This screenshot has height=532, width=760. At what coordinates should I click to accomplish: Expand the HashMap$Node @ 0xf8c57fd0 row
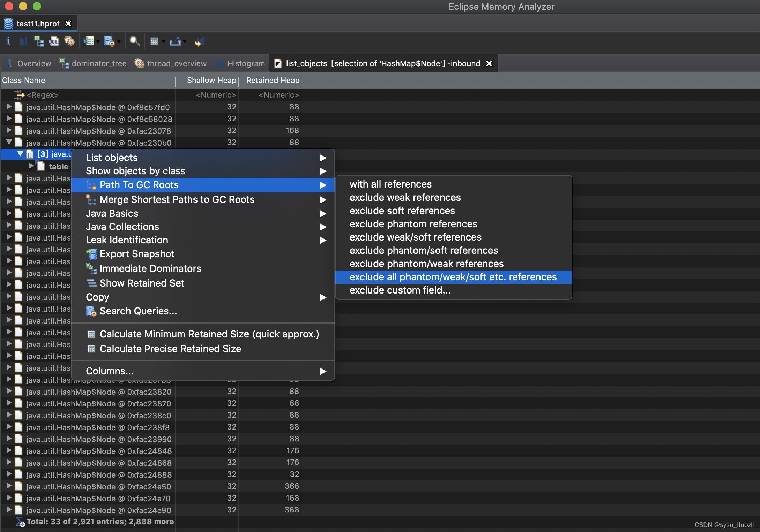9,107
